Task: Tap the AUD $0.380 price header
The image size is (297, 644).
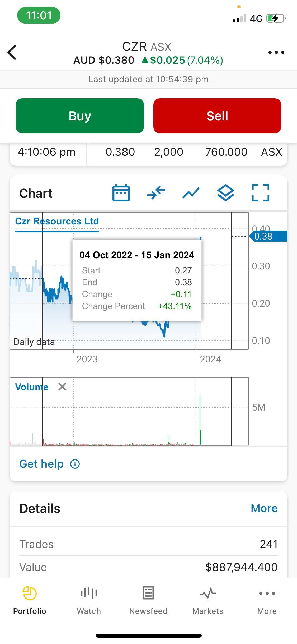Action: (104, 60)
